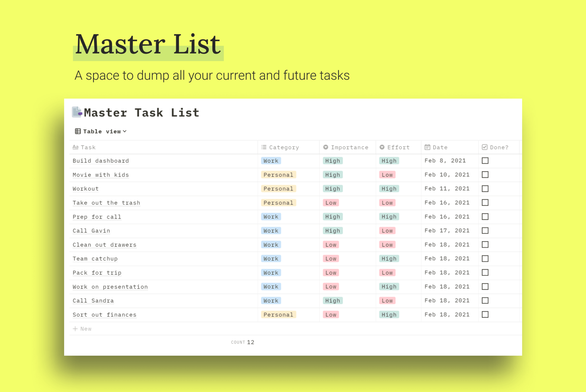586x392 pixels.
Task: Check the Done box for Sort out finances
Action: click(485, 314)
